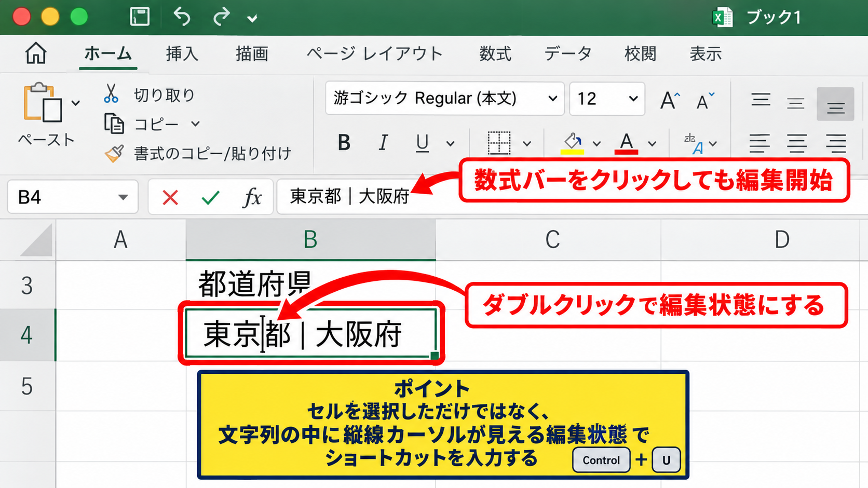Switch to the 数式 tab
The width and height of the screenshot is (868, 488).
[495, 53]
